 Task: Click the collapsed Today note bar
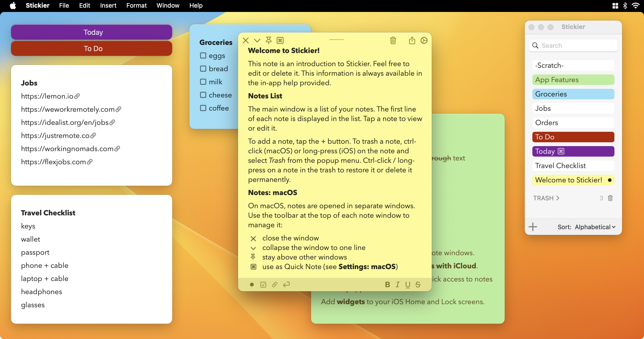(x=92, y=32)
